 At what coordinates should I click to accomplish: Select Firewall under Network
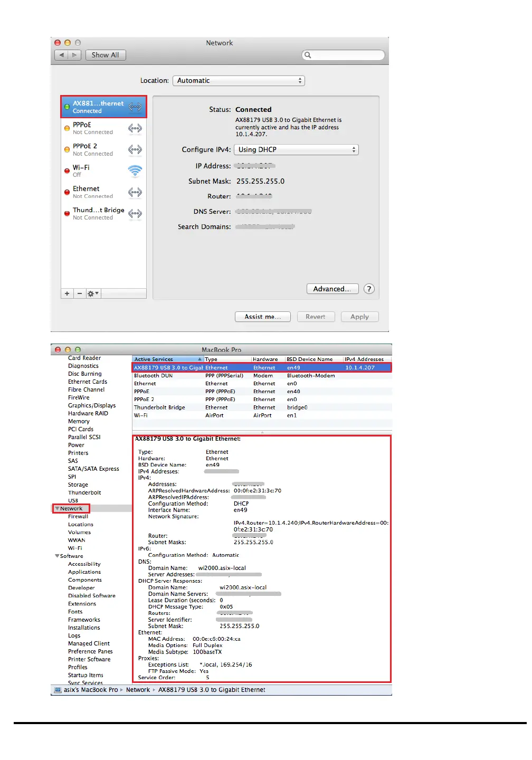pyautogui.click(x=78, y=517)
